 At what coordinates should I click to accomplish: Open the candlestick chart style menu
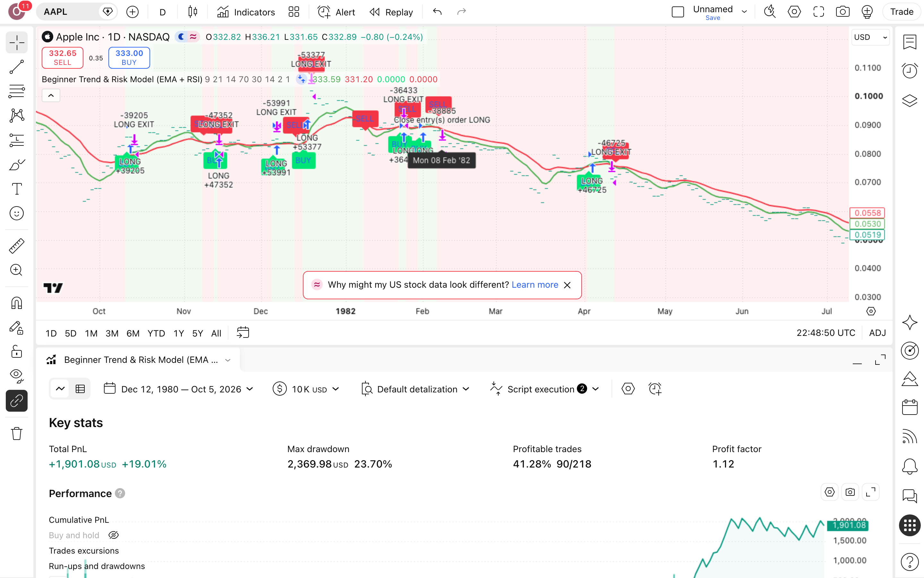(193, 12)
